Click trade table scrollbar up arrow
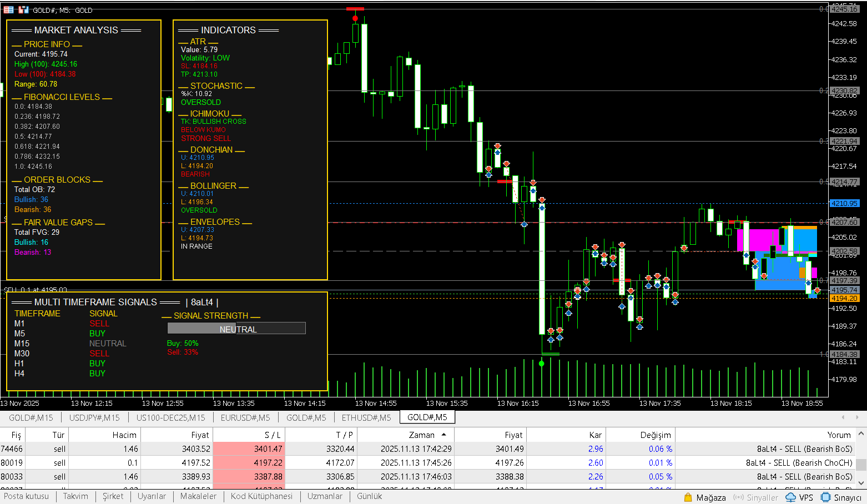Image resolution: width=867 pixels, height=504 pixels. pos(861,434)
